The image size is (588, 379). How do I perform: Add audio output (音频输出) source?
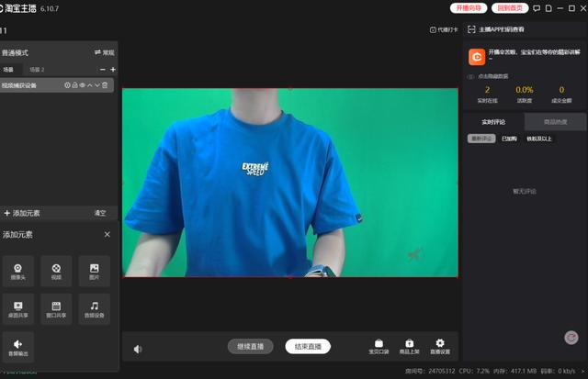(18, 347)
